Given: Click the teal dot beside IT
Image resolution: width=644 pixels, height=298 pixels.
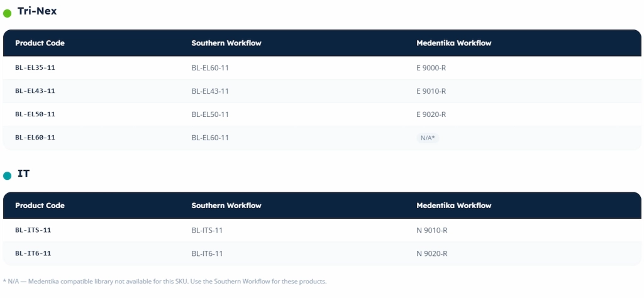Looking at the screenshot, I should [x=7, y=176].
